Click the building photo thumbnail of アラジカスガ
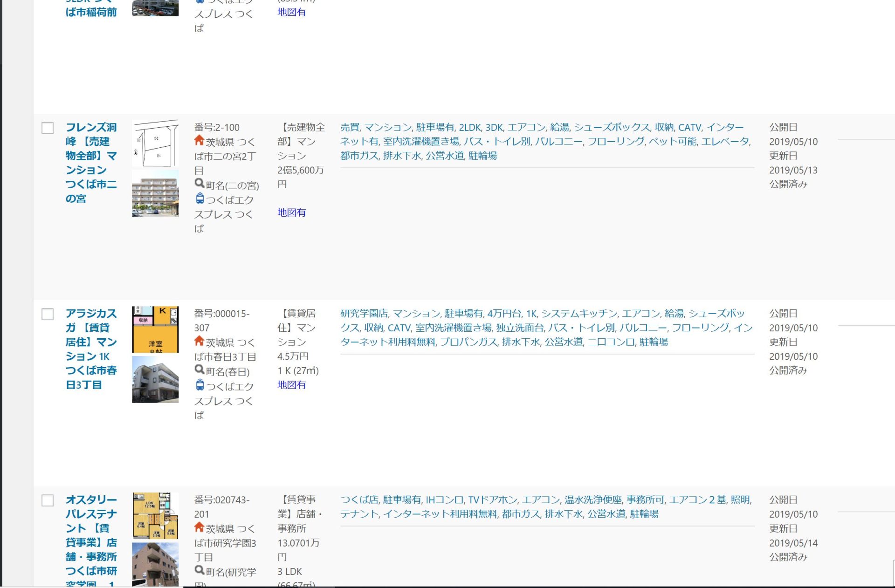This screenshot has width=895, height=588. 155,379
